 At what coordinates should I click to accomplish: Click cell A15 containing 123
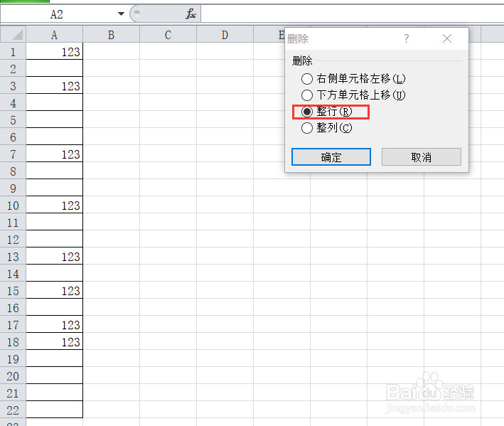click(x=54, y=290)
